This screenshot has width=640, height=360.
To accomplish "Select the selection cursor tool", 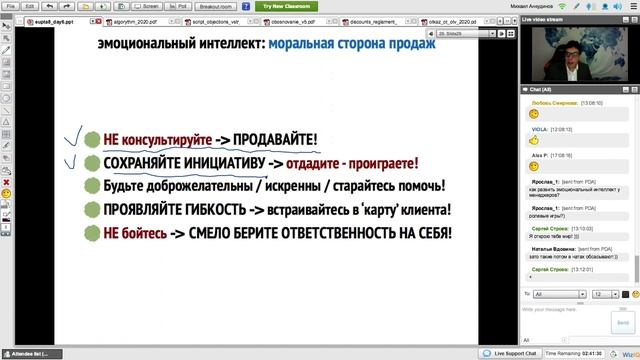I will (6, 38).
